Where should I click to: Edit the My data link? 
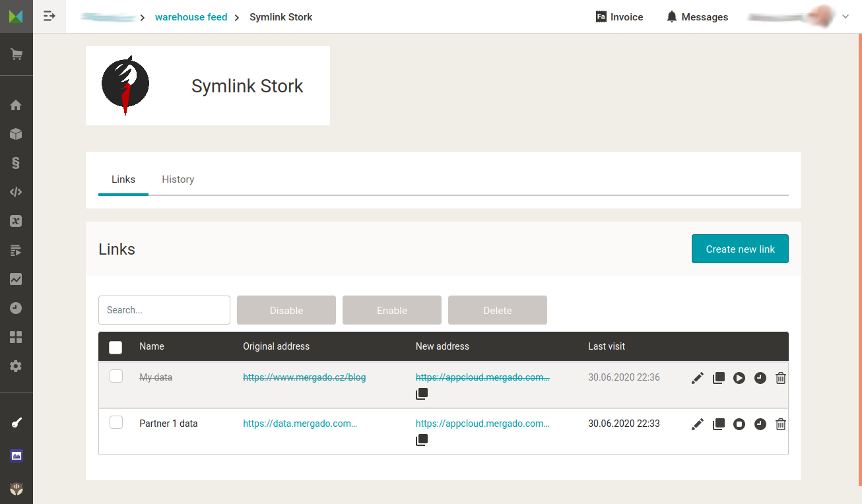click(698, 378)
